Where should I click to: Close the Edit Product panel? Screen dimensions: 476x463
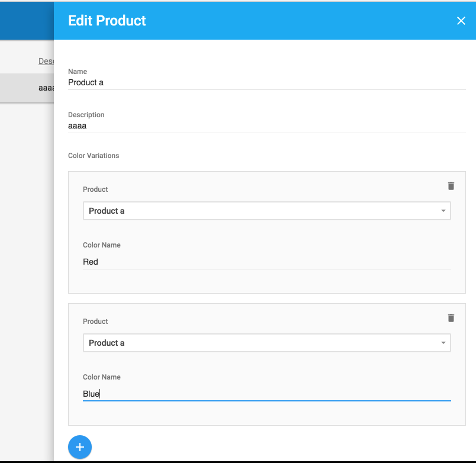click(461, 21)
